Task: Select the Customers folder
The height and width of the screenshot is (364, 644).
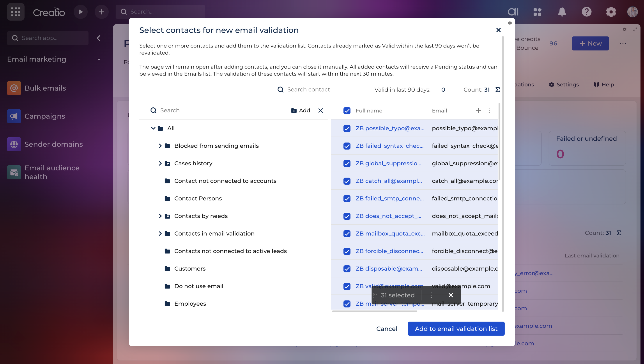Action: coord(190,269)
